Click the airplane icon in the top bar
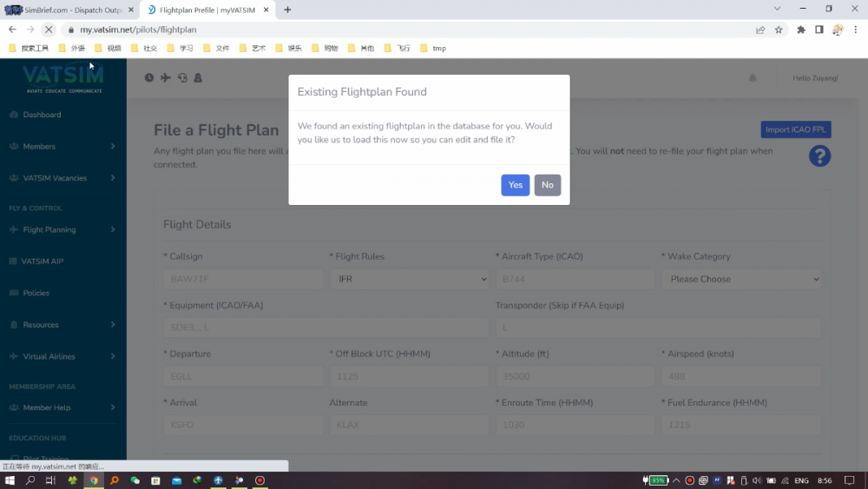The height and width of the screenshot is (489, 868). 166,78
